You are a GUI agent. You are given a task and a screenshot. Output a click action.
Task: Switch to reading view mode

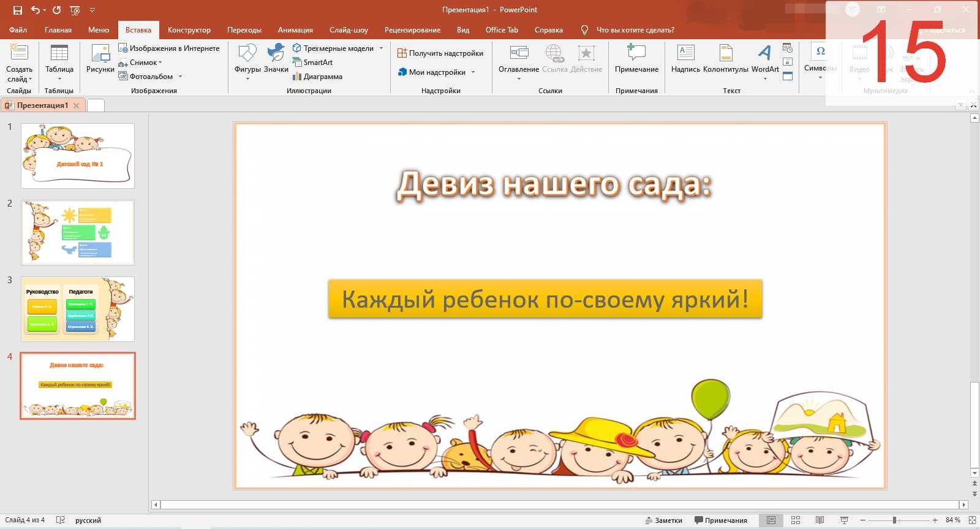coord(820,520)
